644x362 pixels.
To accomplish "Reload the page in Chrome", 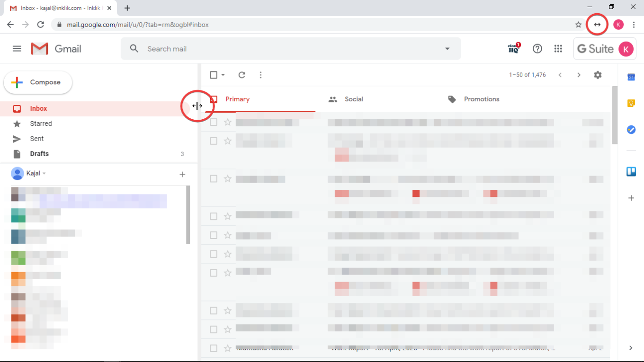I will (41, 25).
